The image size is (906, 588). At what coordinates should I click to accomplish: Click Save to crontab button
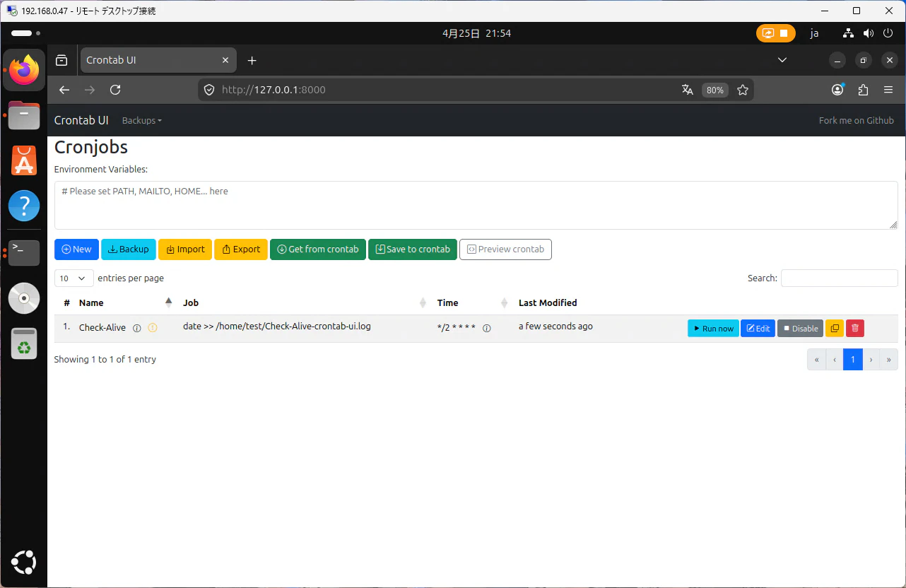tap(413, 249)
